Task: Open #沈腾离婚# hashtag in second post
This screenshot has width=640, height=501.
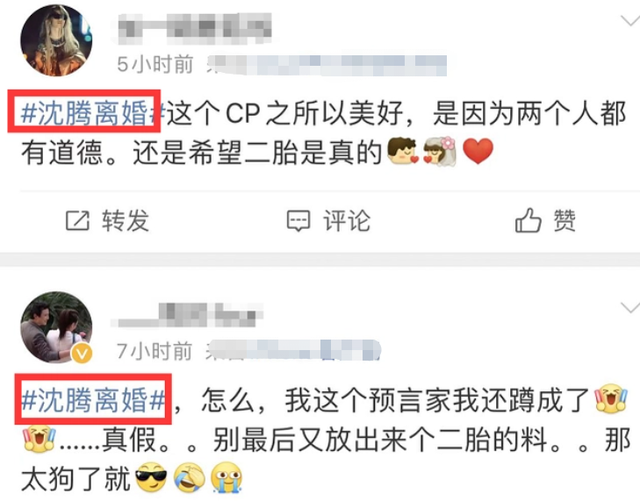Action: (93, 400)
